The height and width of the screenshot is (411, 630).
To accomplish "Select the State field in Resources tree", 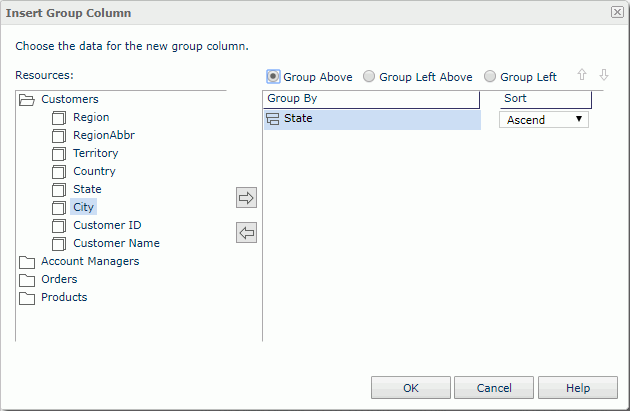I will point(87,189).
